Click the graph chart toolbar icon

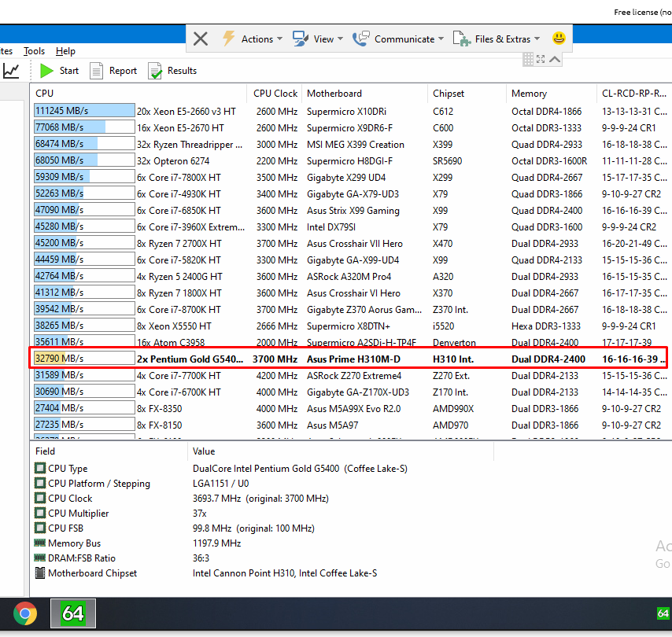[11, 71]
